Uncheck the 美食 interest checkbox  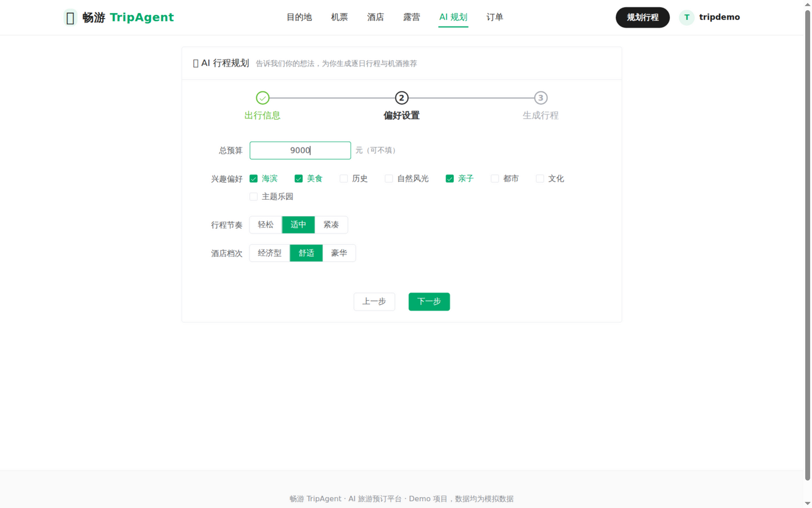(x=299, y=178)
